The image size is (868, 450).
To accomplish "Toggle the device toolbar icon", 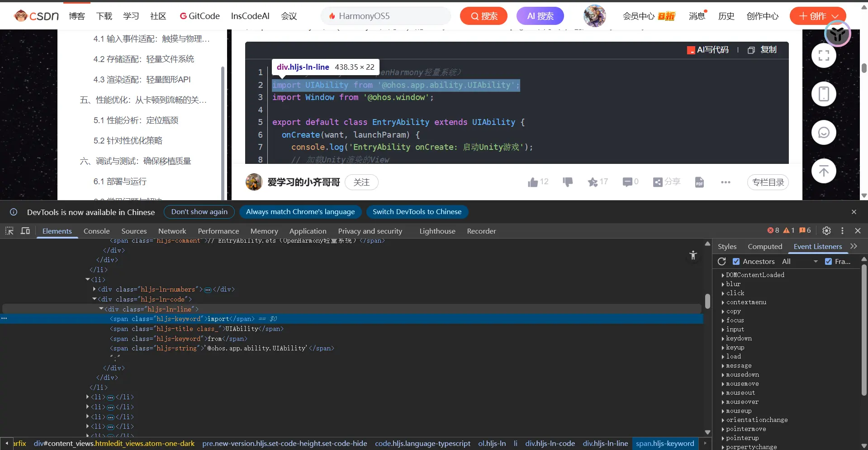I will pyautogui.click(x=25, y=231).
